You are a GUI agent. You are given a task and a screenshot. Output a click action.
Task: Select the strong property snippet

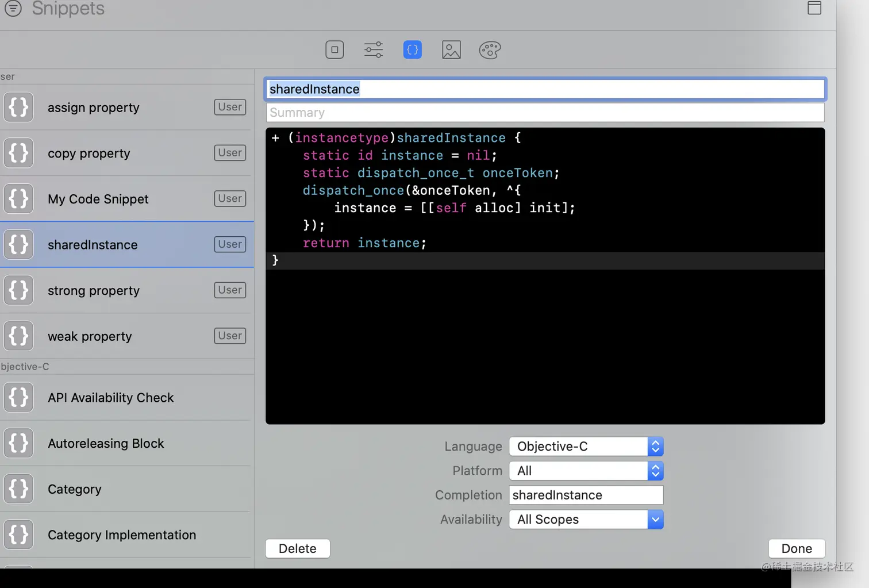[126, 290]
